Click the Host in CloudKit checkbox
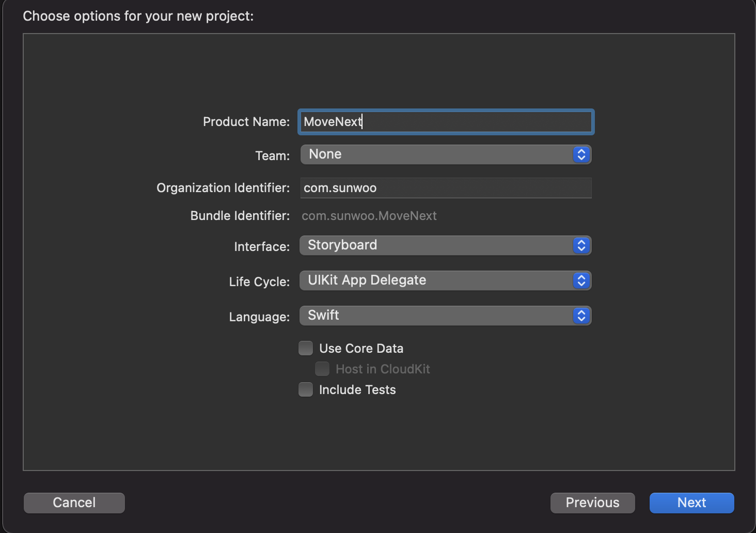The image size is (756, 533). (322, 369)
